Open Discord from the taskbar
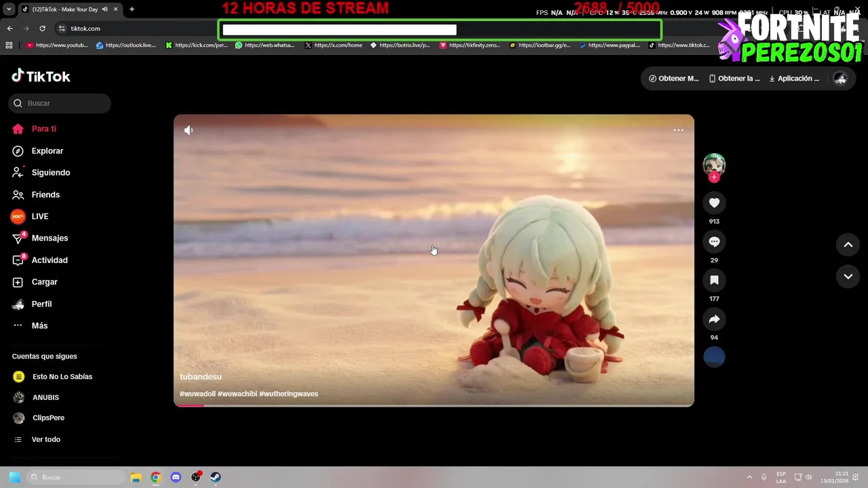This screenshot has width=868, height=488. 176,477
